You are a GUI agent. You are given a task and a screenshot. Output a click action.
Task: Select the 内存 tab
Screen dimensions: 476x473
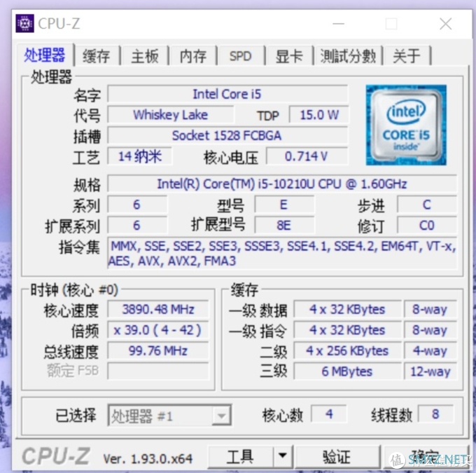pos(192,56)
